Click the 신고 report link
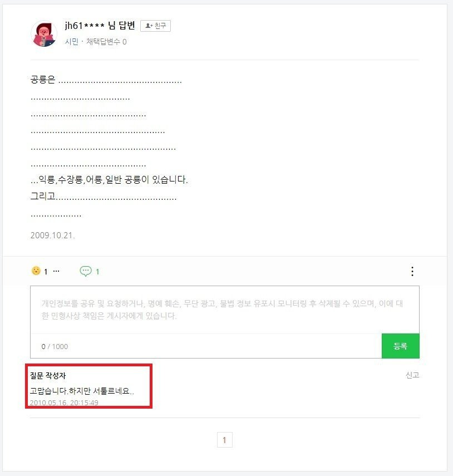Viewport: 453px width, 476px height. click(412, 375)
